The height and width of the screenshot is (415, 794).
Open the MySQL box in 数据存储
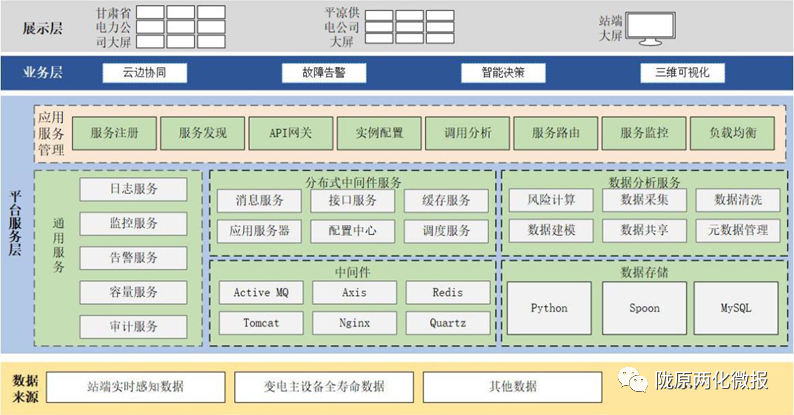(736, 308)
